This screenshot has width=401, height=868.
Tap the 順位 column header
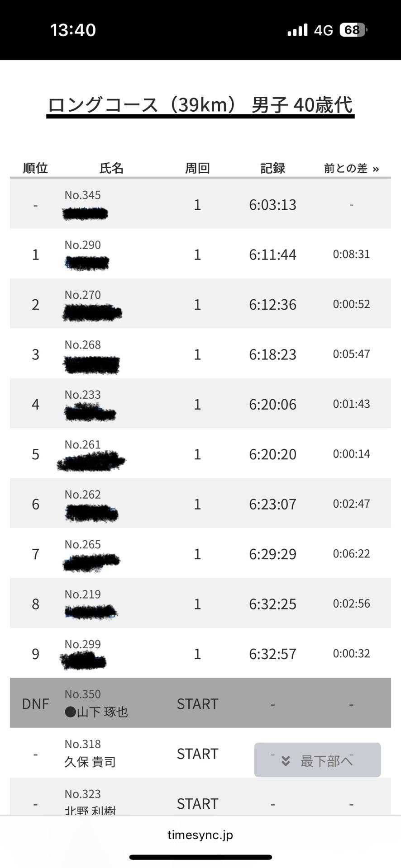(35, 168)
